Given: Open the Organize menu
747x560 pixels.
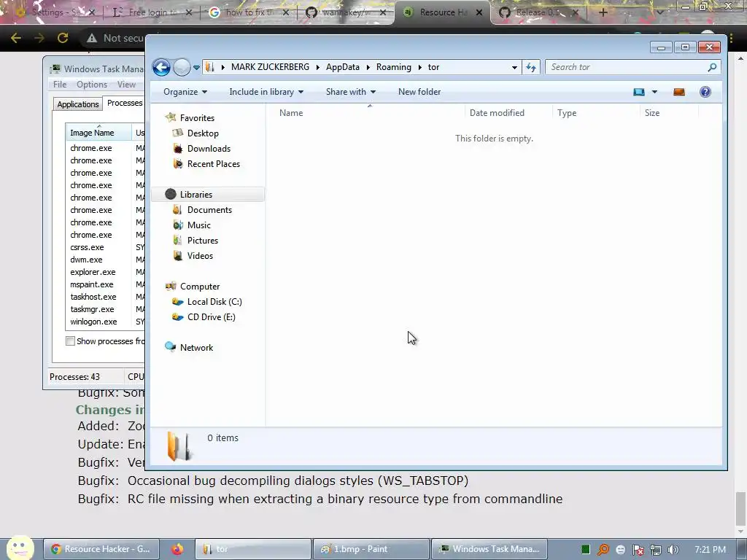Looking at the screenshot, I should coord(185,92).
